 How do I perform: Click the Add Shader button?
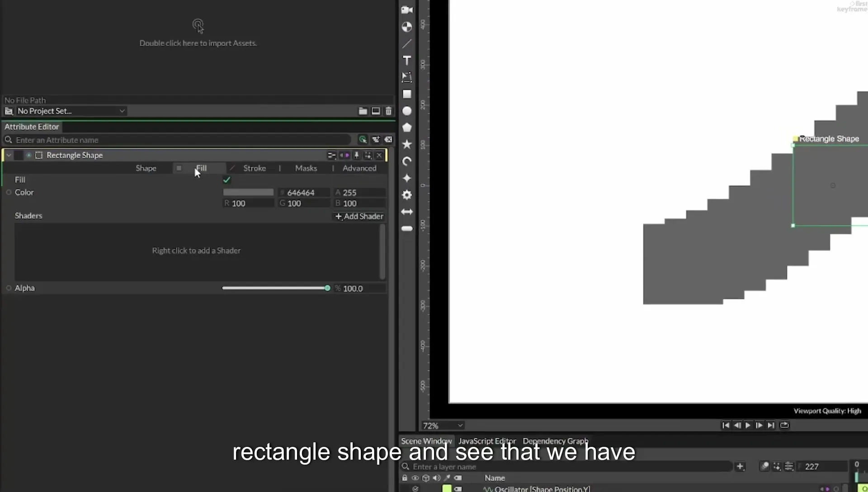(x=359, y=216)
